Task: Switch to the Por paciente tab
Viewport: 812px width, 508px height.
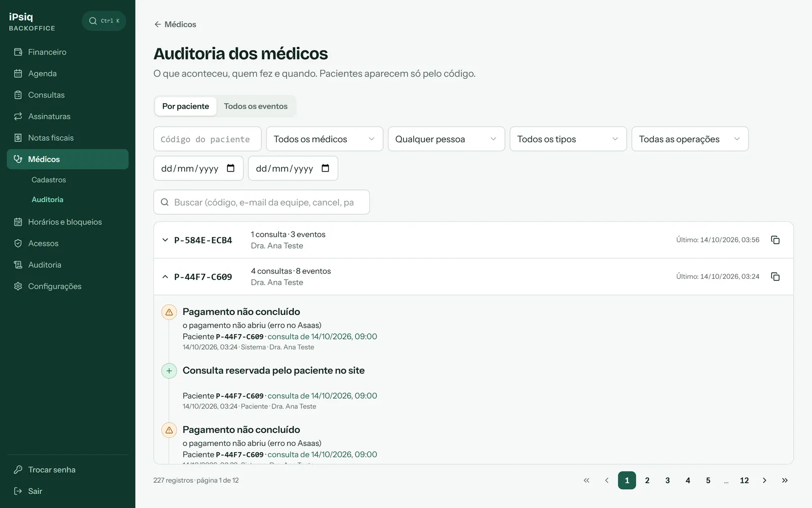Action: (186, 106)
